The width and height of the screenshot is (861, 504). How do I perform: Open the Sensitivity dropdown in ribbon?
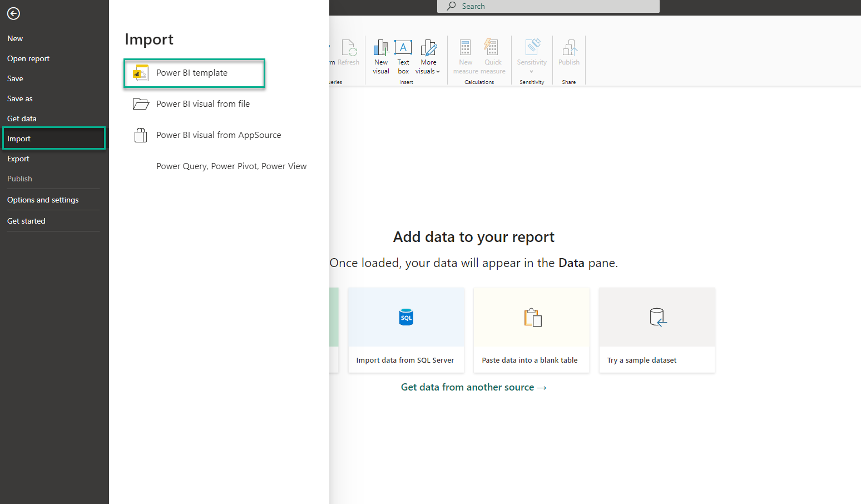point(532,56)
